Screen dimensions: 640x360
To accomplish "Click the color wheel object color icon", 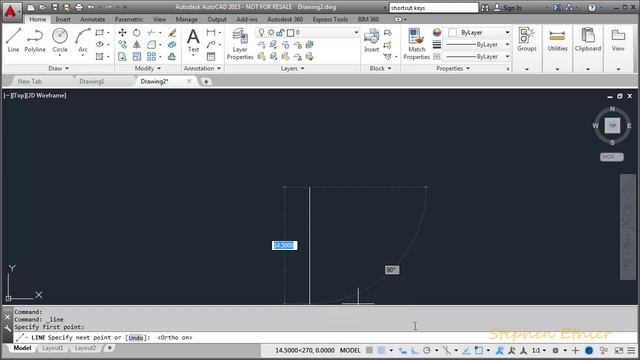I will [x=437, y=32].
